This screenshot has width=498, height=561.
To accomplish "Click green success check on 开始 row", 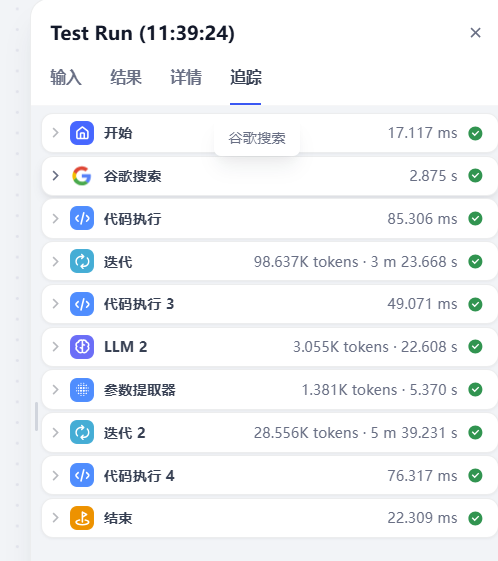I will (475, 133).
